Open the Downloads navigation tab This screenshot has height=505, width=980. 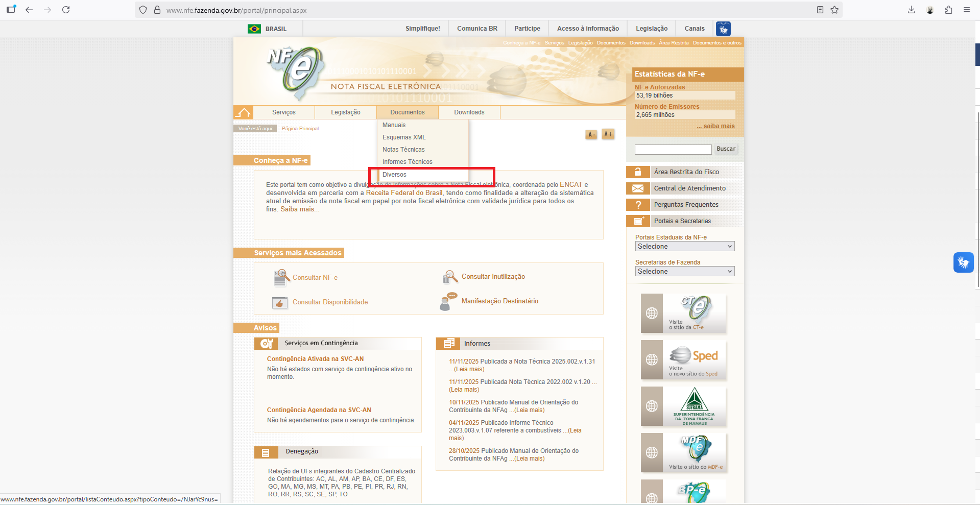click(469, 112)
